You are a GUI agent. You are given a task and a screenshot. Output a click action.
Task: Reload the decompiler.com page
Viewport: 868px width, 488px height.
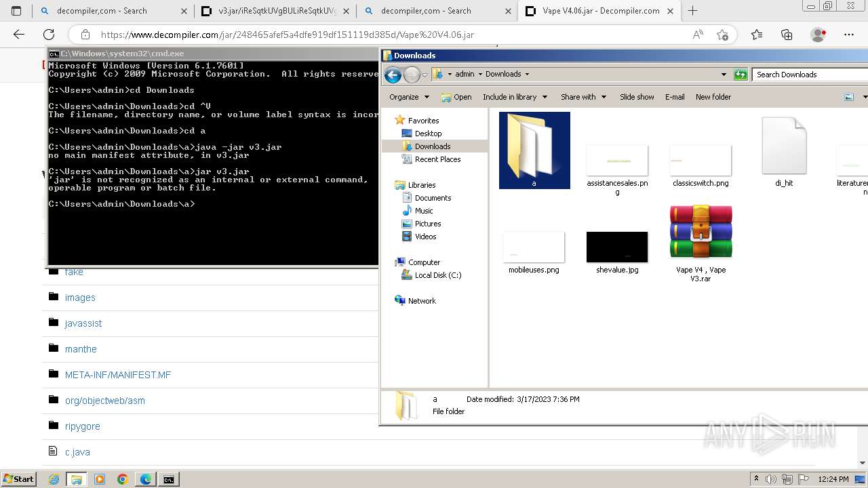tap(49, 35)
